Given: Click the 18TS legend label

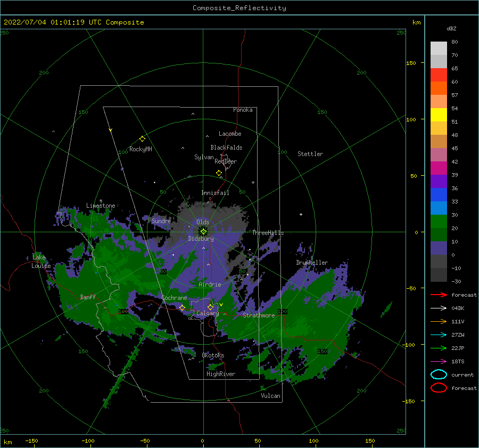Looking at the screenshot, I should (x=458, y=361).
